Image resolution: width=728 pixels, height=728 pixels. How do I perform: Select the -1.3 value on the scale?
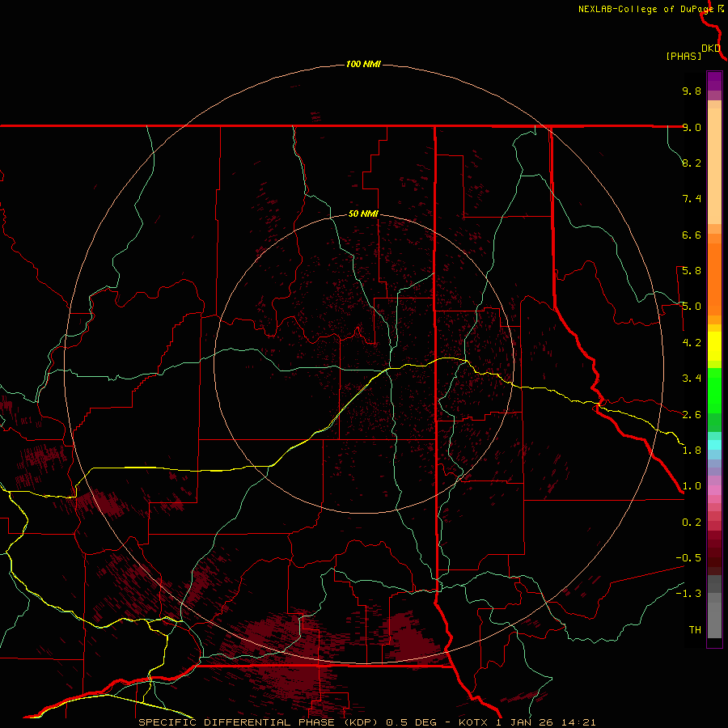tap(688, 594)
